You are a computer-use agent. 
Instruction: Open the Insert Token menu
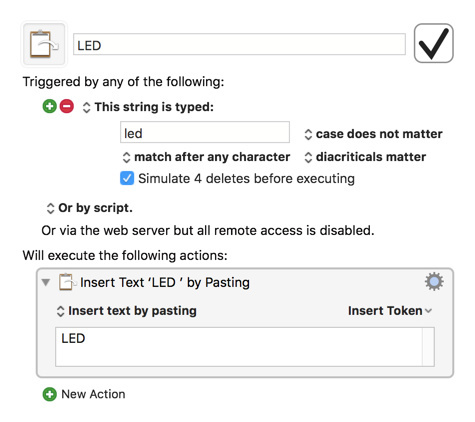[x=390, y=311]
